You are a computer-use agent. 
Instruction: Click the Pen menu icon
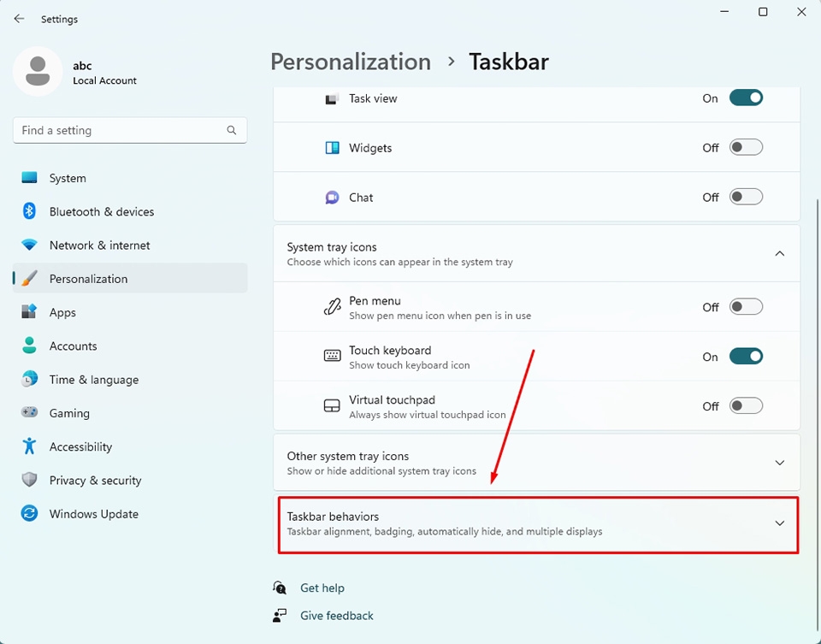click(332, 306)
